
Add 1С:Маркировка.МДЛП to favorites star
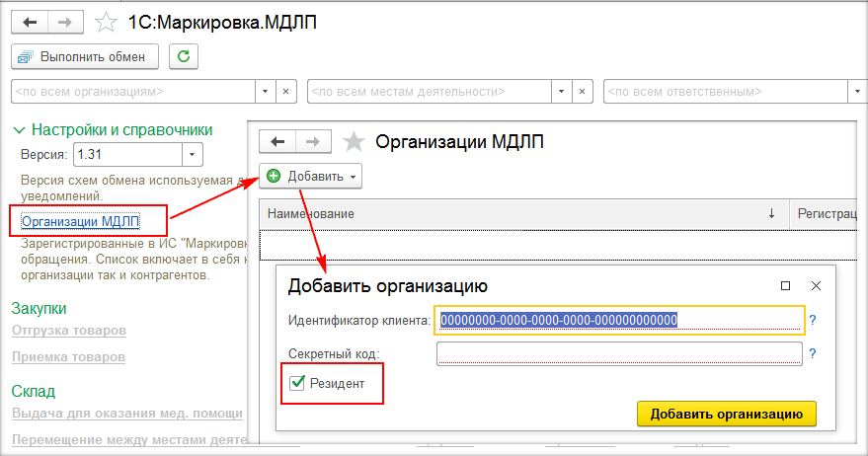(106, 23)
